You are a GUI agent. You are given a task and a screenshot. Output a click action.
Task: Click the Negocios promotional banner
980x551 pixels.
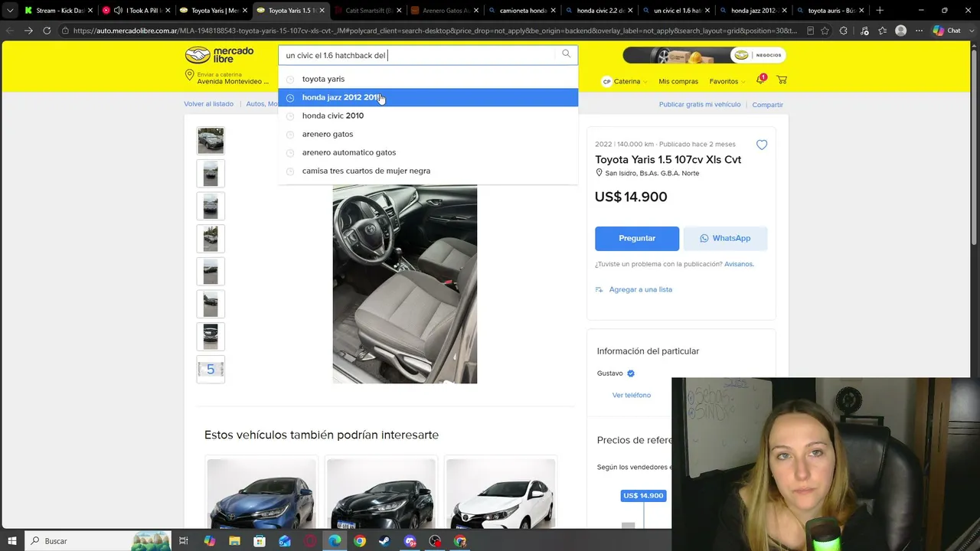coord(704,55)
